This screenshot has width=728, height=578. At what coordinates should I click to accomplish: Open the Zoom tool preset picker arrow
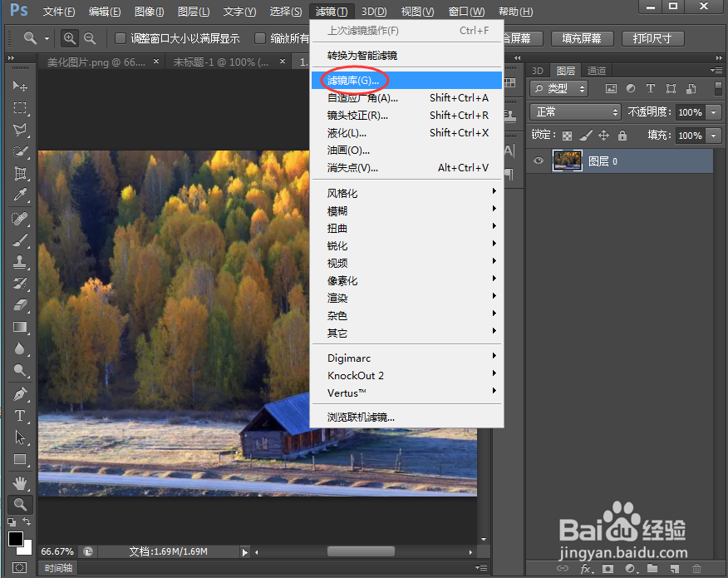pyautogui.click(x=47, y=38)
